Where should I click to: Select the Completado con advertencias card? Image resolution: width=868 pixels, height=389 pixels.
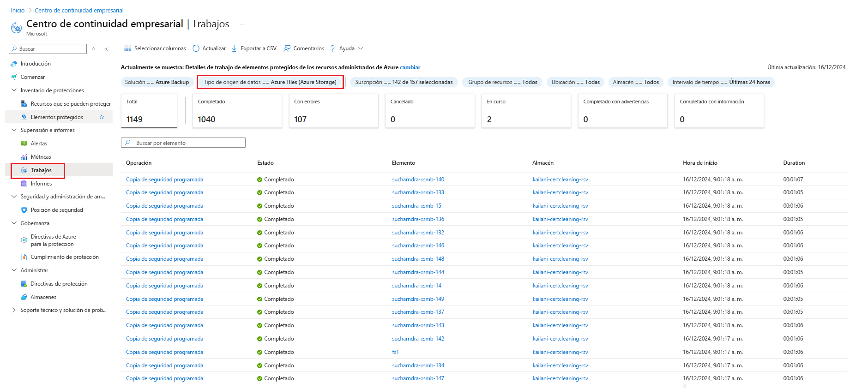click(x=623, y=111)
